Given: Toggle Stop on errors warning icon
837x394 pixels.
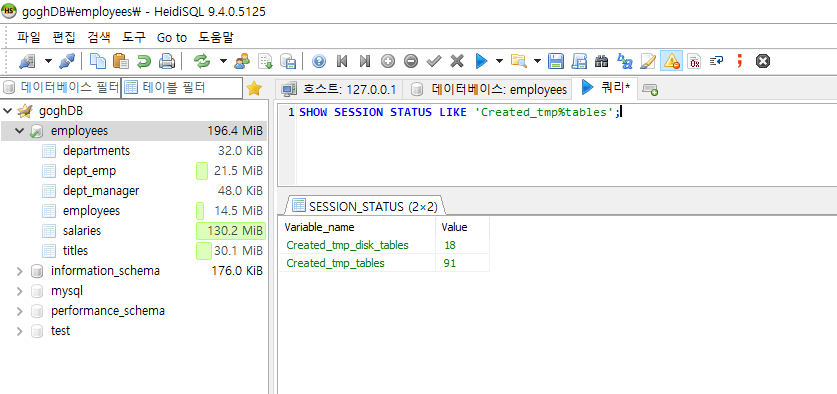Looking at the screenshot, I should [671, 61].
